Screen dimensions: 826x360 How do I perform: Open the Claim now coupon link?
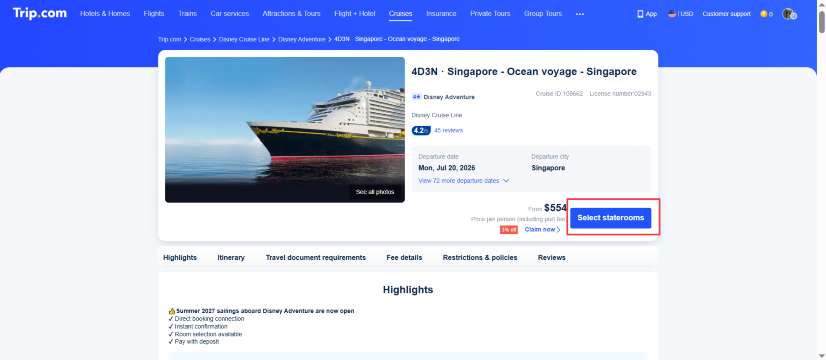click(x=543, y=230)
